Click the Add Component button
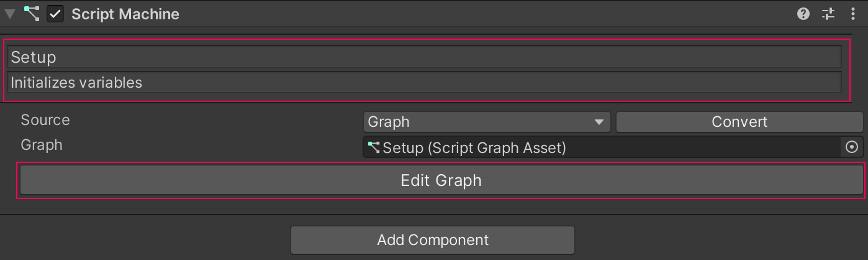Image resolution: width=868 pixels, height=260 pixels. pyautogui.click(x=433, y=240)
